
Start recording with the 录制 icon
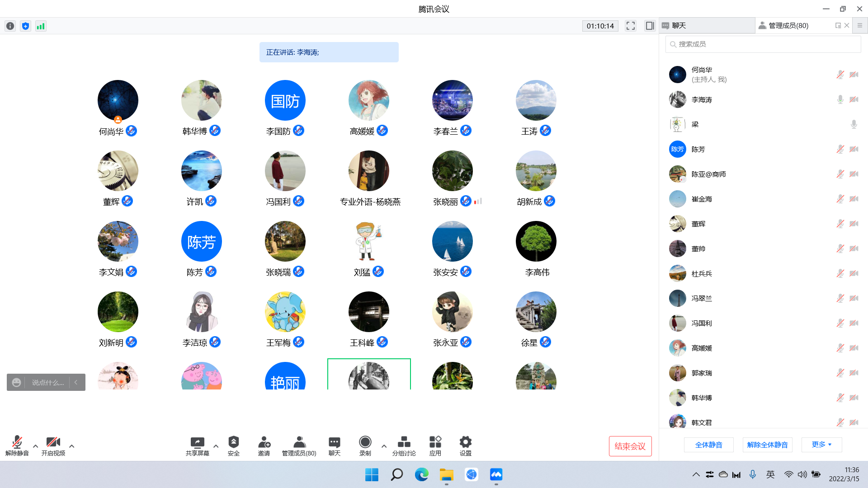click(365, 442)
